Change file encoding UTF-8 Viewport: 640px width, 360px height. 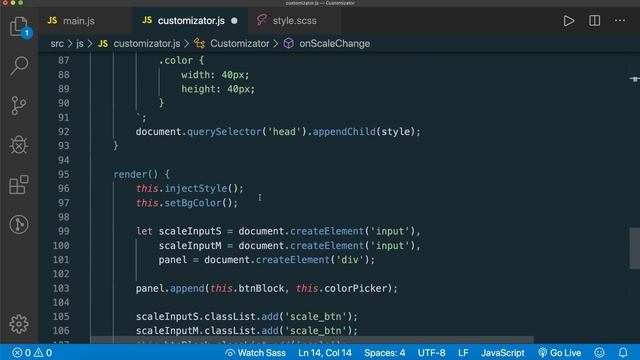pos(431,353)
